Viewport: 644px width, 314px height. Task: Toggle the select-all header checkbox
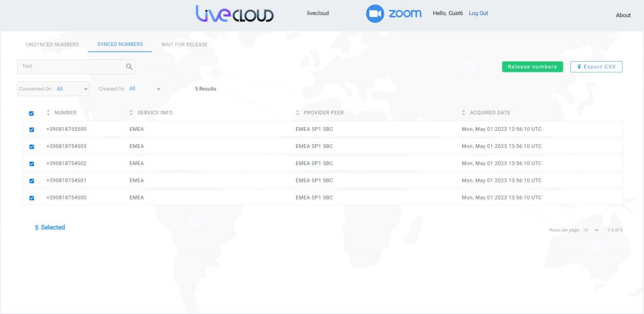coord(31,113)
